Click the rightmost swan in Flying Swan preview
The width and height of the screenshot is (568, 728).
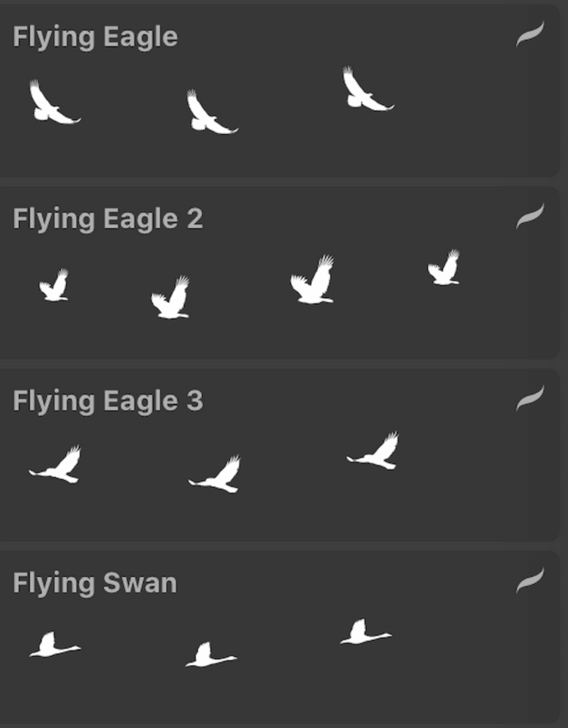click(x=363, y=633)
